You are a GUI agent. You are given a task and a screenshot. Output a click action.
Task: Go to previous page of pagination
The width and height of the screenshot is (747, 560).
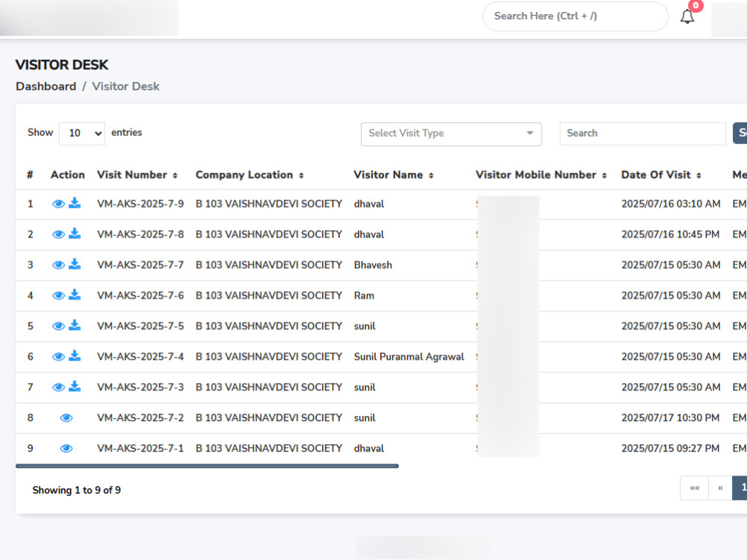point(720,488)
